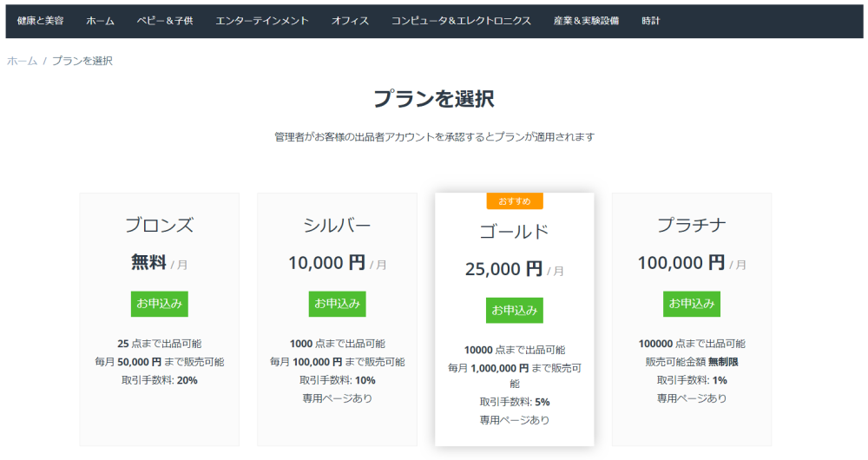Select エンターテインメント in the navigation bar
The height and width of the screenshot is (460, 868).
pyautogui.click(x=262, y=21)
